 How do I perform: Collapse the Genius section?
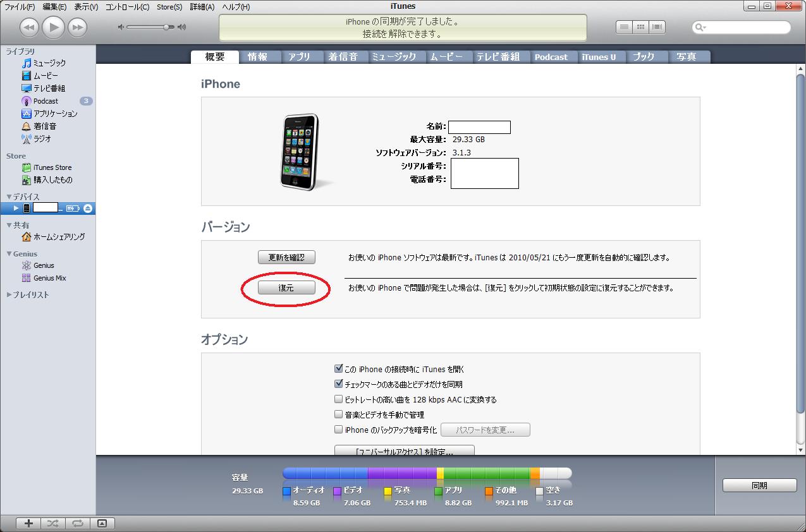point(9,253)
